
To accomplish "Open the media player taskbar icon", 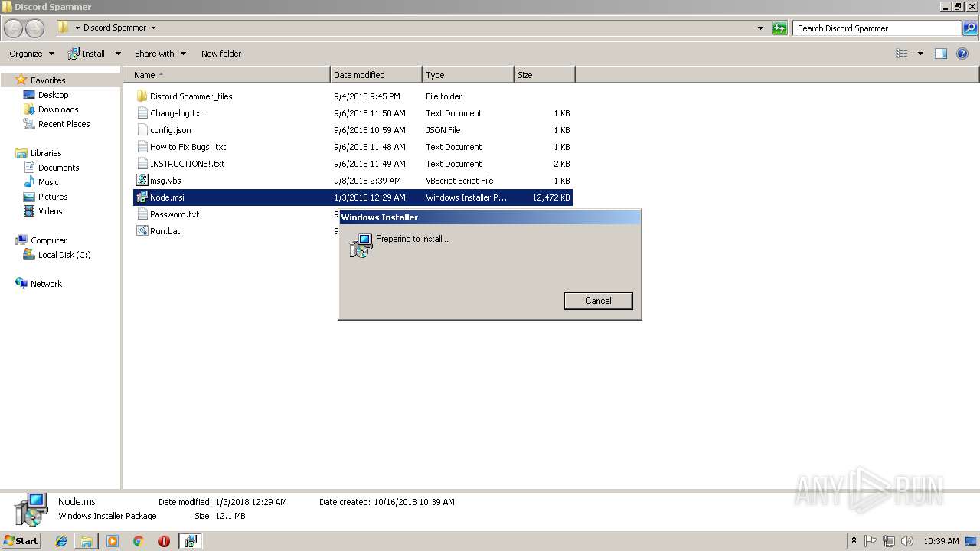I will pyautogui.click(x=113, y=541).
